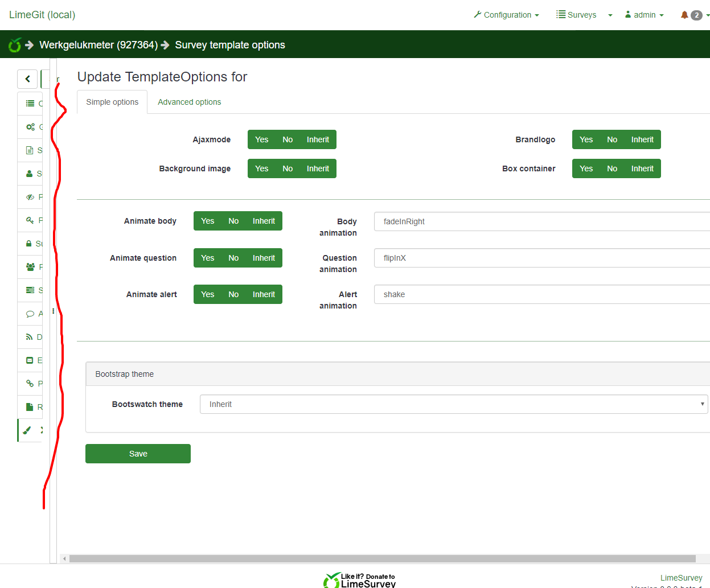Click the notifications bell icon
The height and width of the screenshot is (588, 710).
pyautogui.click(x=684, y=15)
